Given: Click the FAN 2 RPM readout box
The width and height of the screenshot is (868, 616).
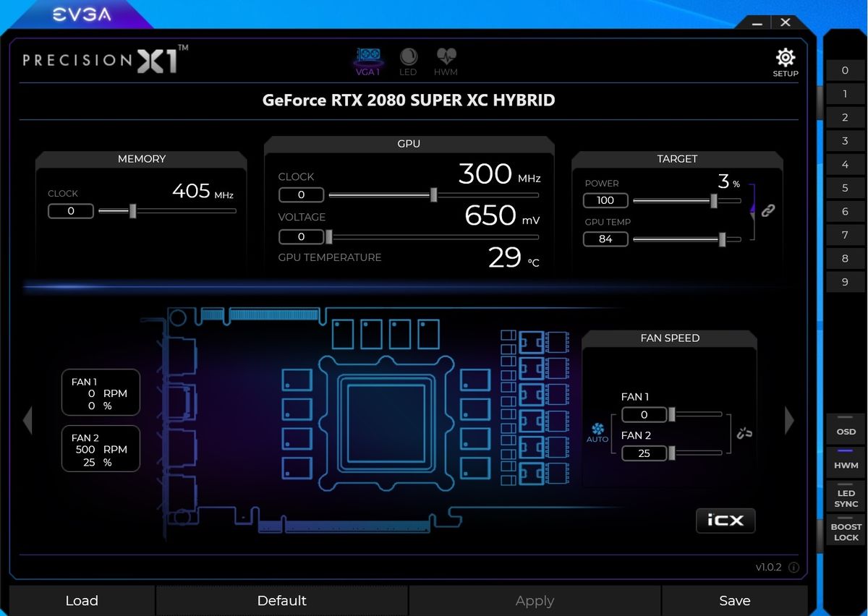Looking at the screenshot, I should click(101, 450).
